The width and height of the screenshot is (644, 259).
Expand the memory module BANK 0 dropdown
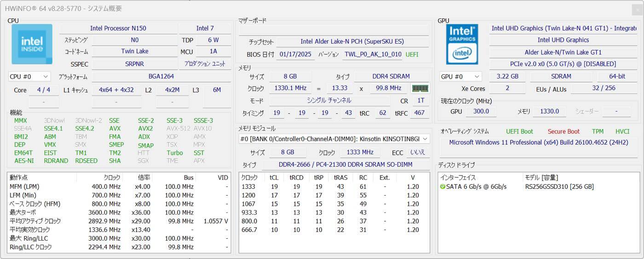tap(334, 139)
